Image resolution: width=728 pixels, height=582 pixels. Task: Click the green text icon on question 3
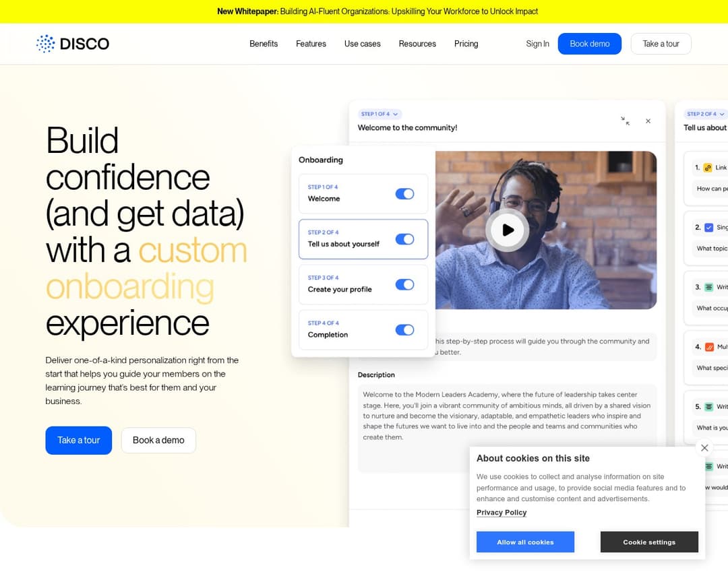708,287
